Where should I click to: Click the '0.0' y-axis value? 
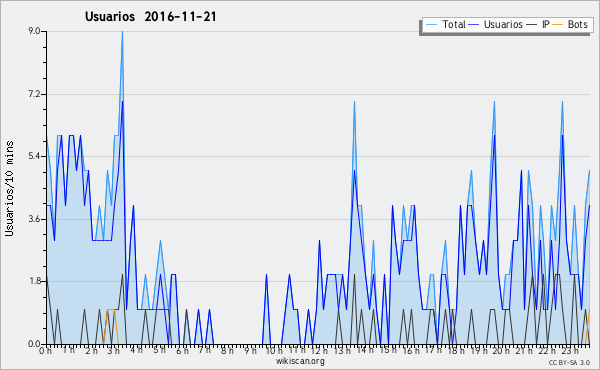[34, 344]
